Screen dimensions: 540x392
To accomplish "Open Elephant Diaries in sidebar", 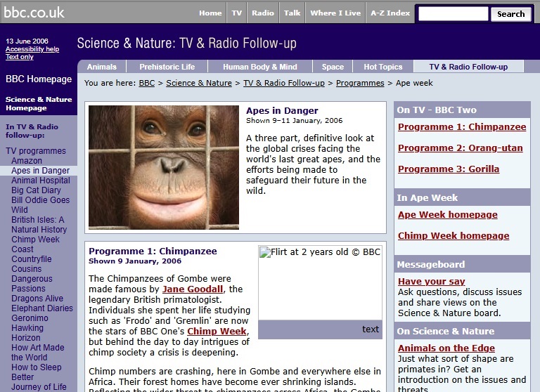I will click(42, 308).
